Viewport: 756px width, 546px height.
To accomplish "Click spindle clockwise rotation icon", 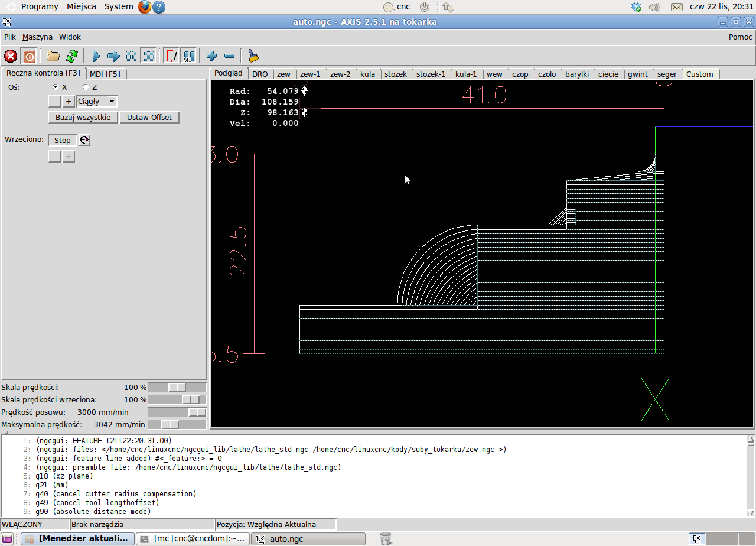I will tap(84, 140).
